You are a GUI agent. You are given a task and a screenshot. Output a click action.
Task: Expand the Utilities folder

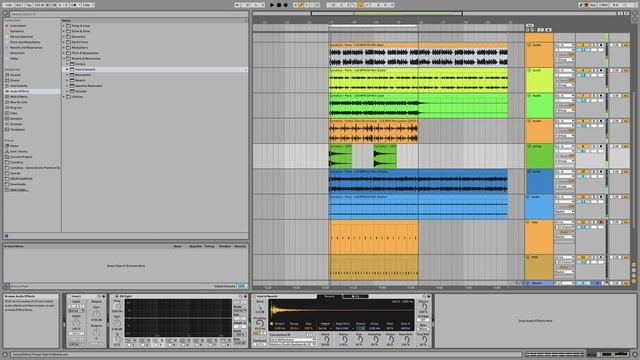[64, 97]
